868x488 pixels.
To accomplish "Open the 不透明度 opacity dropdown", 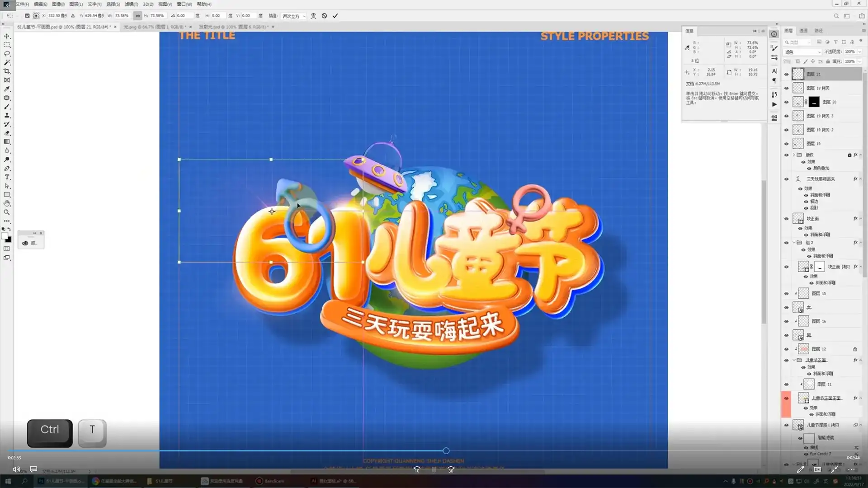I will (x=859, y=52).
